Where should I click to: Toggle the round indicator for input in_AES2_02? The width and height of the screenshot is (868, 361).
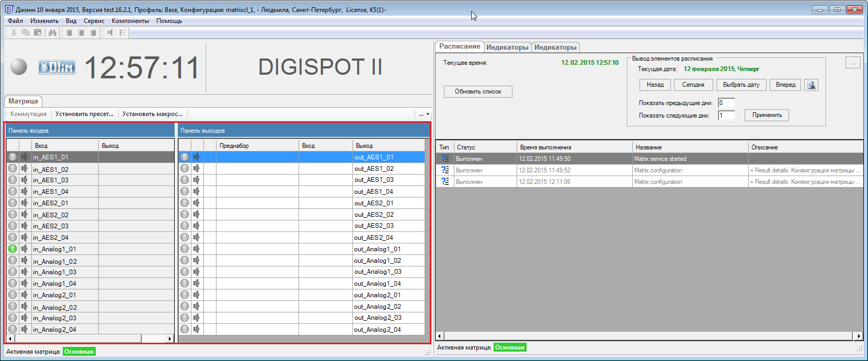pos(13,214)
